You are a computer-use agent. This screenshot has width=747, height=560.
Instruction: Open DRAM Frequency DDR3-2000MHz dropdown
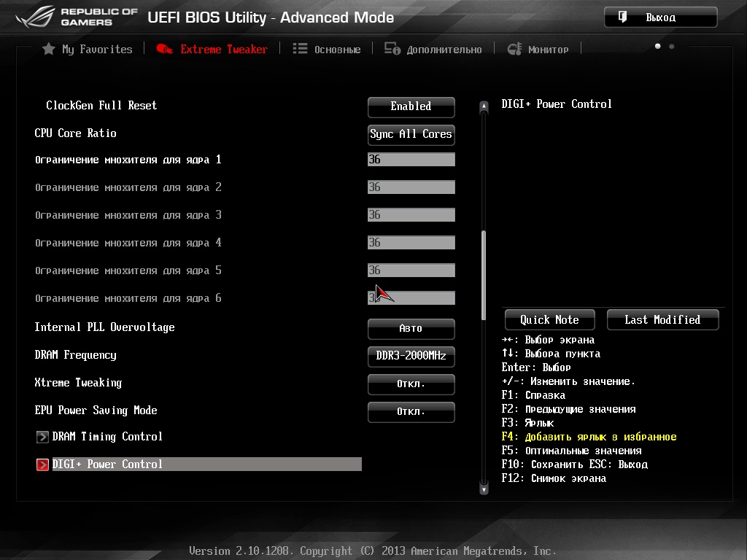point(411,356)
